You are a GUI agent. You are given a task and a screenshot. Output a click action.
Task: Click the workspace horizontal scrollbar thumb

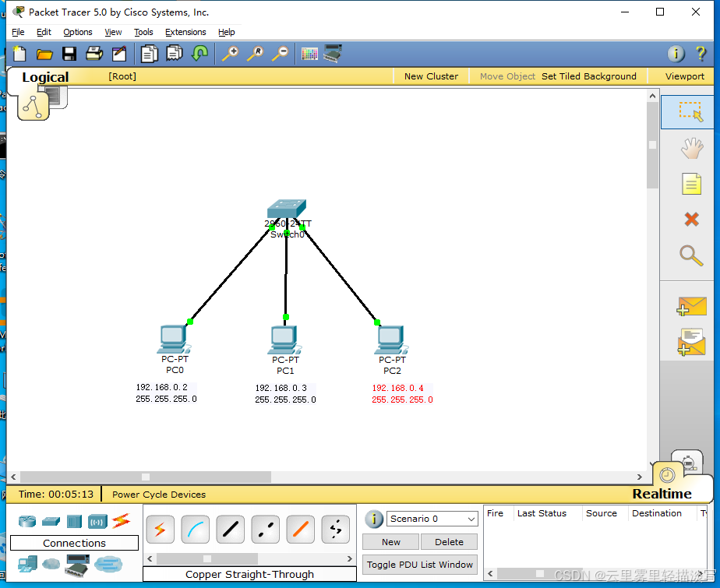tap(146, 477)
